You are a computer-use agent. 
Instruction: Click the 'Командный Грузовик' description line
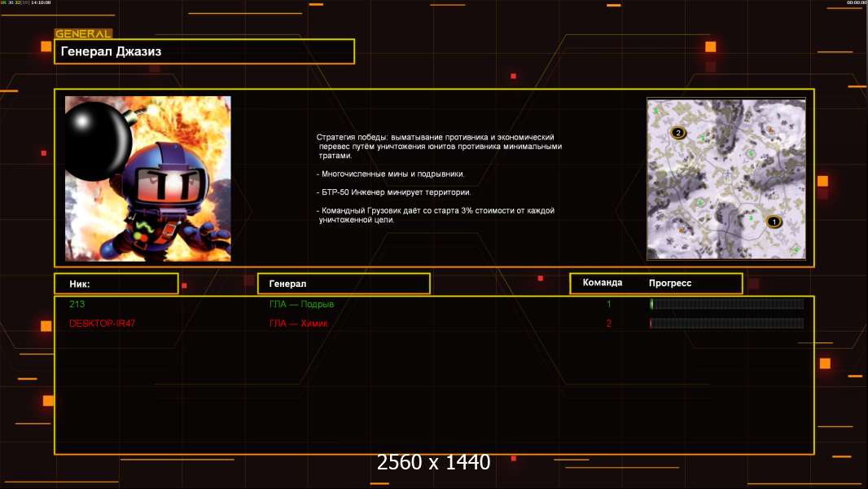tap(436, 215)
